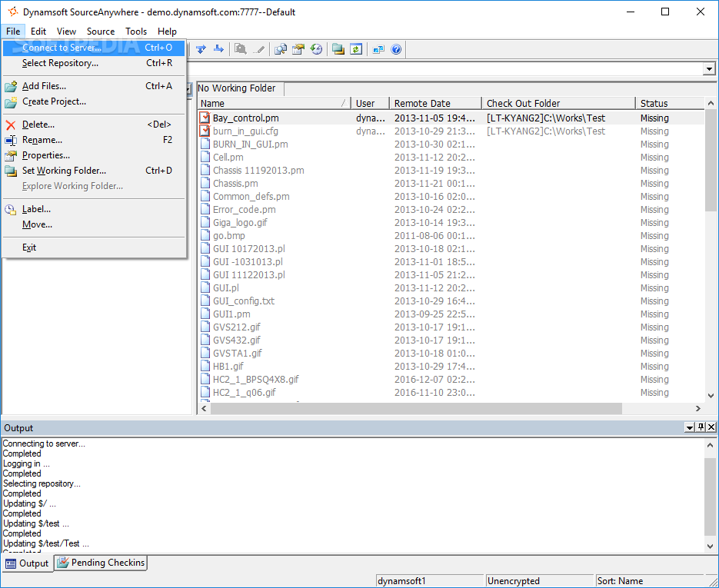This screenshot has height=588, width=719.
Task: Choose Move from the File menu
Action: click(94, 224)
